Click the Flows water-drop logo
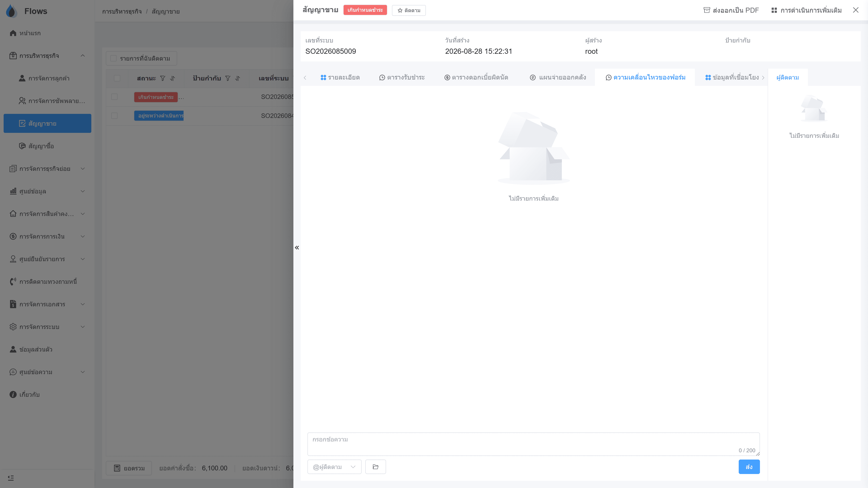This screenshot has height=488, width=868. (12, 11)
